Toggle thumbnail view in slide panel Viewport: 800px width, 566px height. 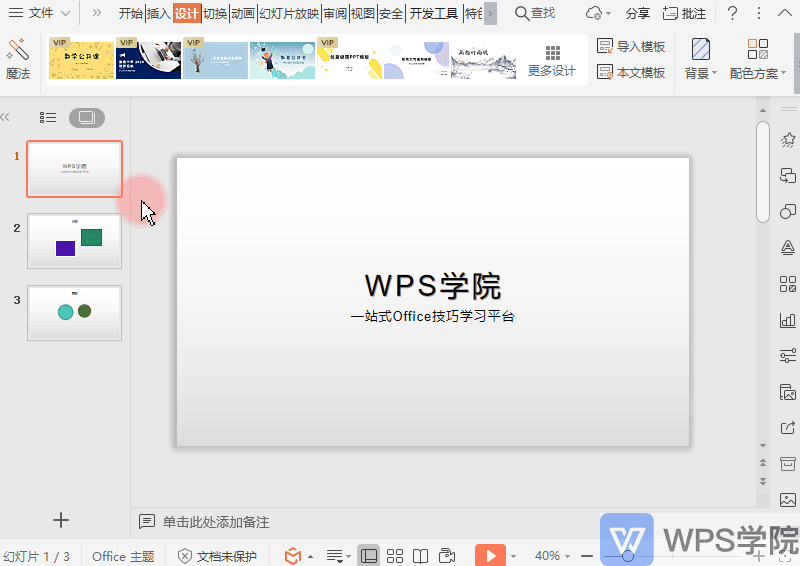87,118
